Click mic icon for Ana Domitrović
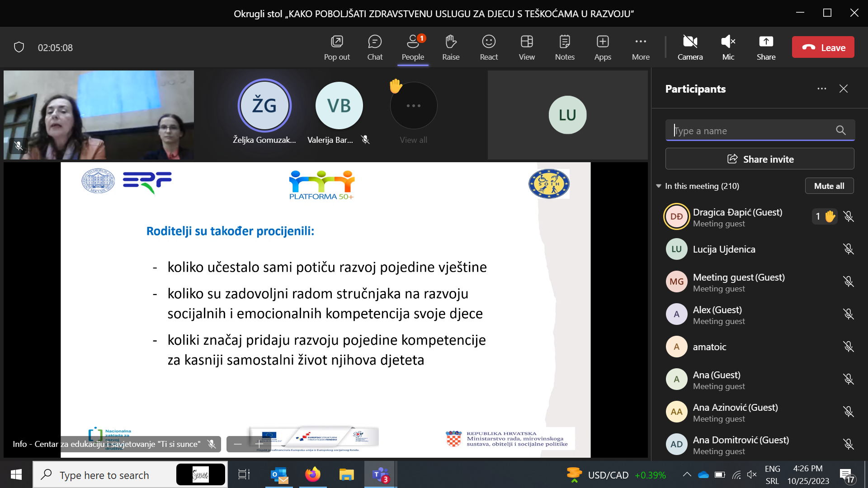This screenshot has height=488, width=868. click(849, 444)
